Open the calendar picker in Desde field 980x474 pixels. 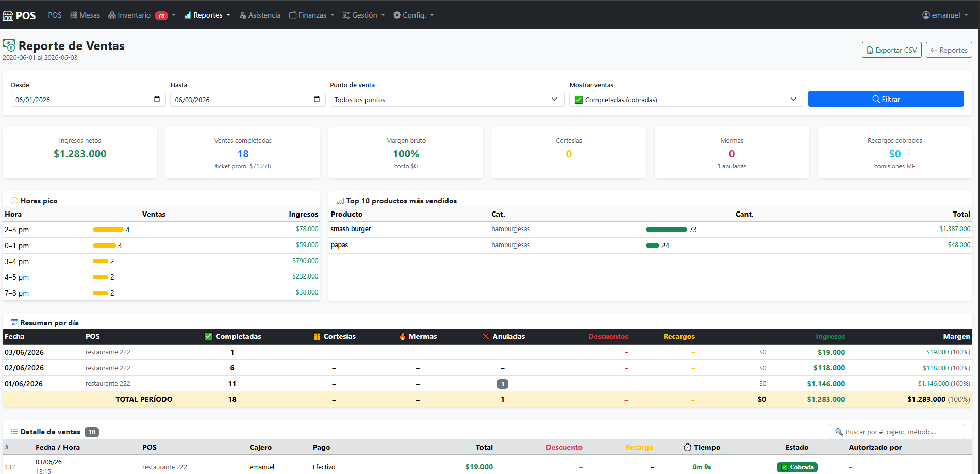coord(157,99)
